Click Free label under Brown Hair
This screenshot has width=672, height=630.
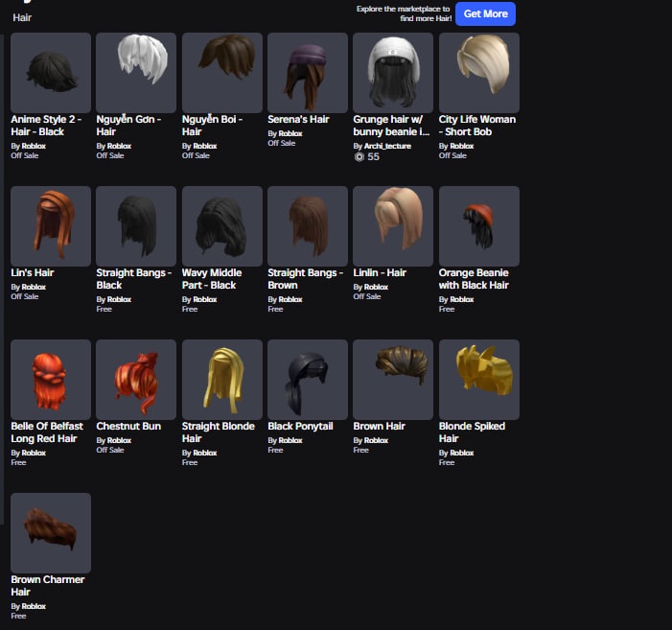(x=360, y=450)
